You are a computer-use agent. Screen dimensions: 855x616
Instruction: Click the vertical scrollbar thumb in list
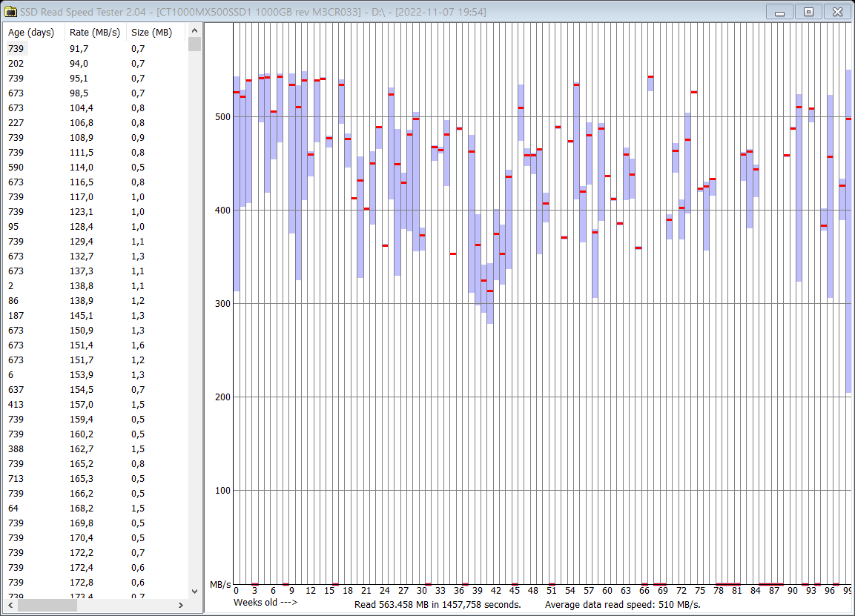[195, 44]
